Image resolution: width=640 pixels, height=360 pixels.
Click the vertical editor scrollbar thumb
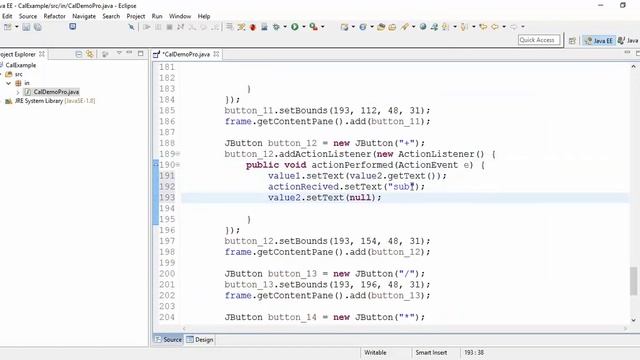tap(633, 281)
